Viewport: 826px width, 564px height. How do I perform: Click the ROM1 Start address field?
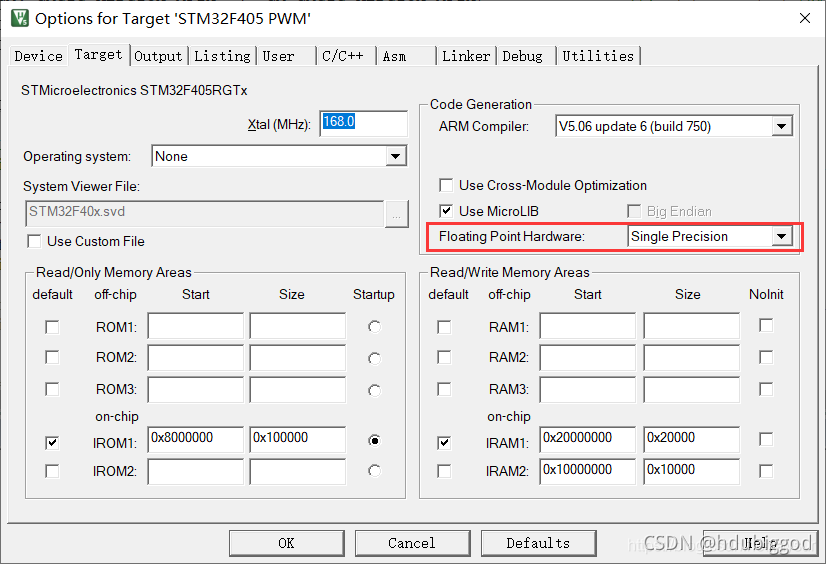coord(195,326)
